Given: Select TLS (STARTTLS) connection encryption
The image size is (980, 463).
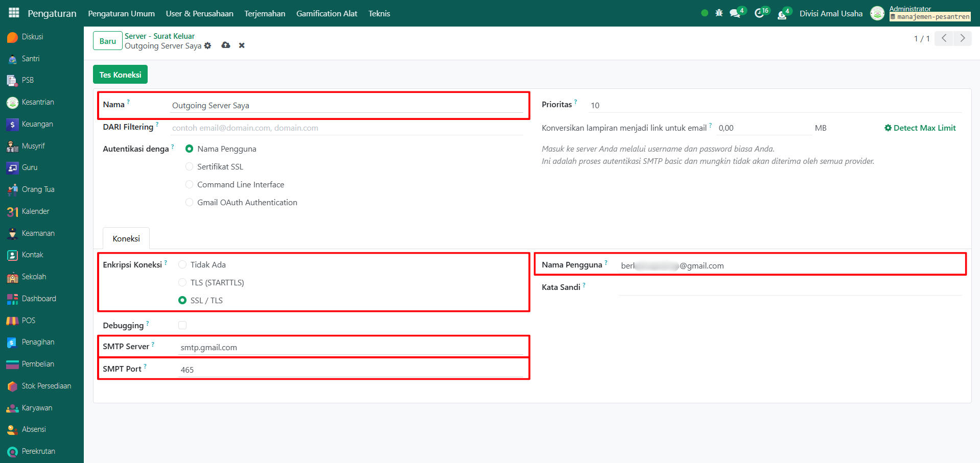Looking at the screenshot, I should (182, 283).
